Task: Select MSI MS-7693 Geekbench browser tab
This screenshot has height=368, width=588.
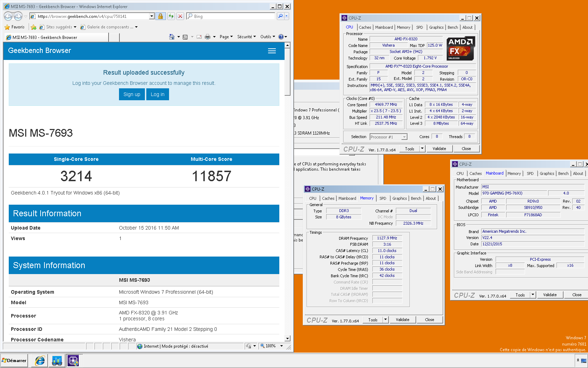Action: point(57,37)
